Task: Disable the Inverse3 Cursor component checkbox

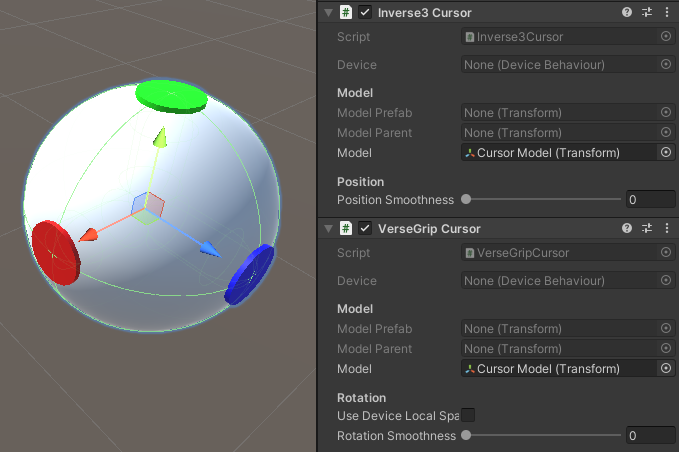Action: [x=365, y=13]
